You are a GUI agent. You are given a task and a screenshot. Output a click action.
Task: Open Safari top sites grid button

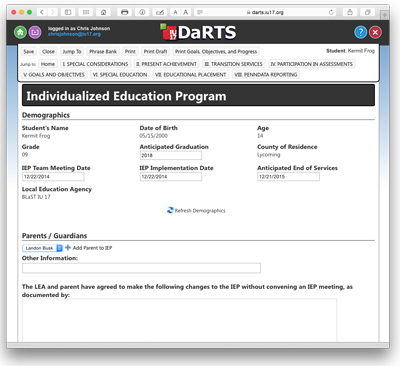(86, 12)
